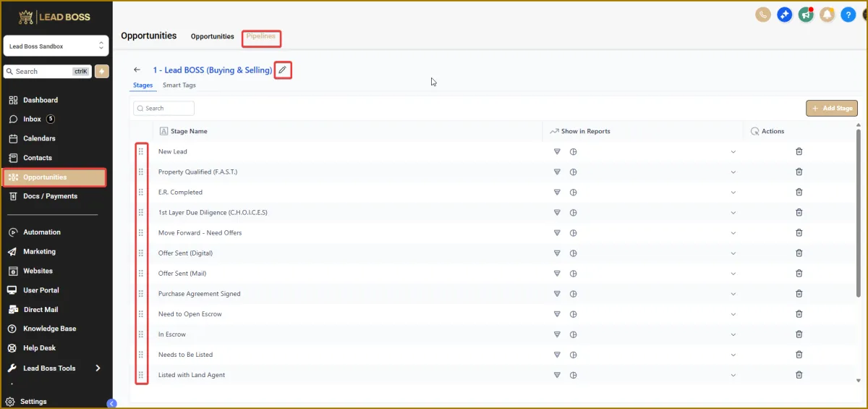This screenshot has width=868, height=409.
Task: Open the AI sparkle assistant icon
Action: click(x=784, y=14)
